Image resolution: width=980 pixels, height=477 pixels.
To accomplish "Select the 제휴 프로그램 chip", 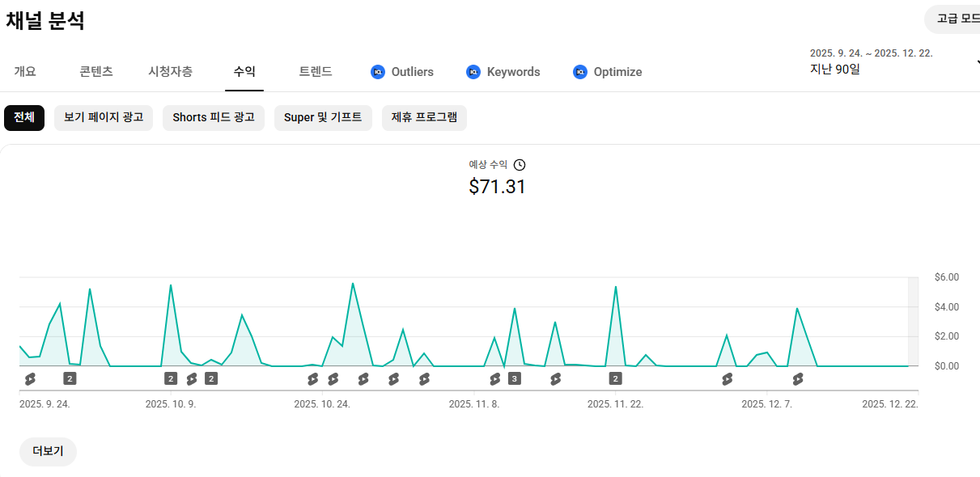I will (x=424, y=117).
